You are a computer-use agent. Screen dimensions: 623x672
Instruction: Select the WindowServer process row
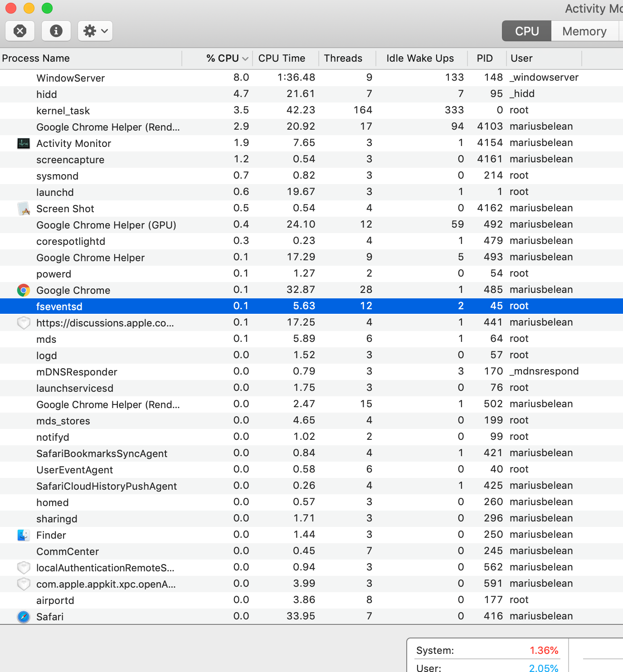pyautogui.click(x=311, y=78)
